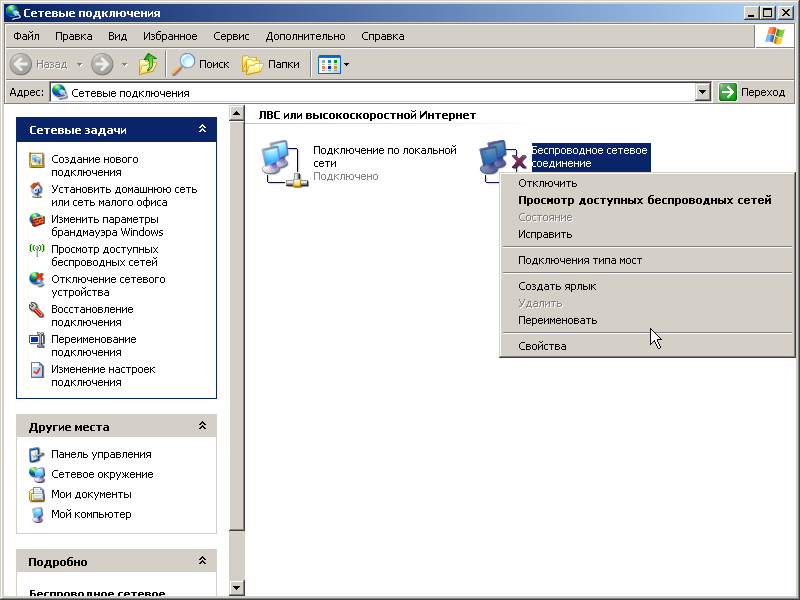Choose Создать ярлык in context menu
Screen dimensions: 800x600
tap(647, 286)
